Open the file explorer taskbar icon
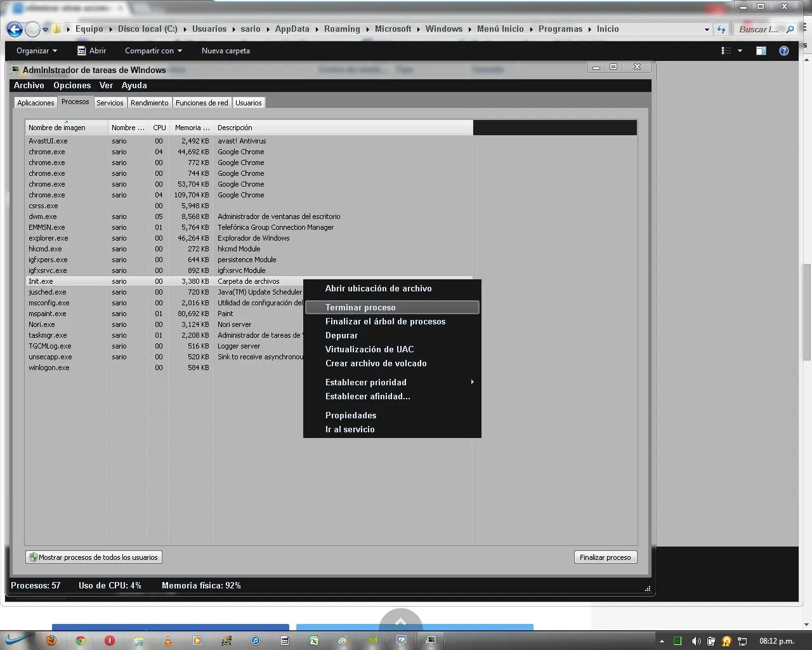 coord(139,640)
